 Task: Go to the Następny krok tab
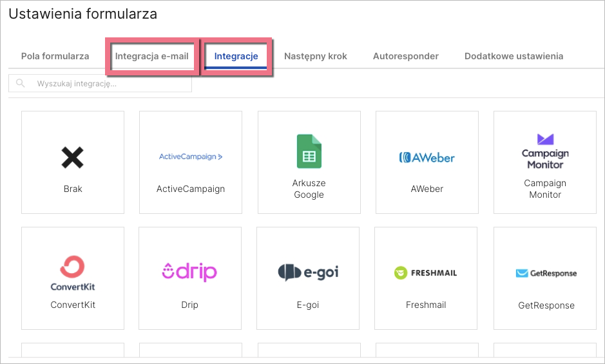click(315, 56)
